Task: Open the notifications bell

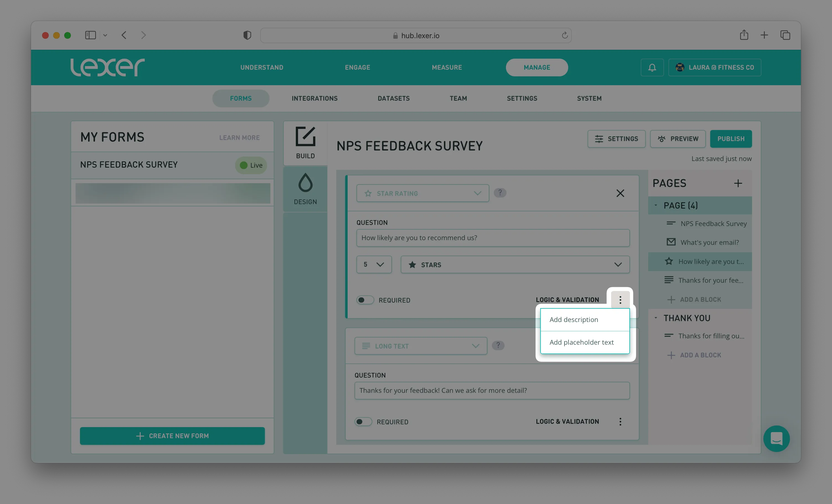Action: pos(652,67)
